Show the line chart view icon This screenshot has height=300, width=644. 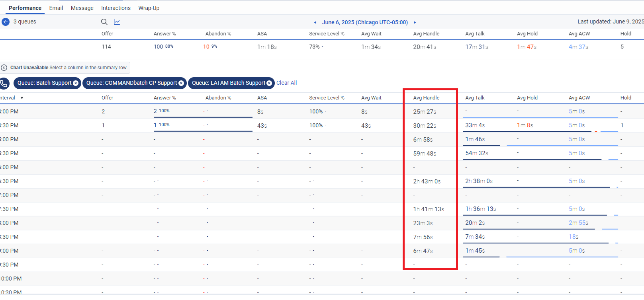pyautogui.click(x=117, y=22)
